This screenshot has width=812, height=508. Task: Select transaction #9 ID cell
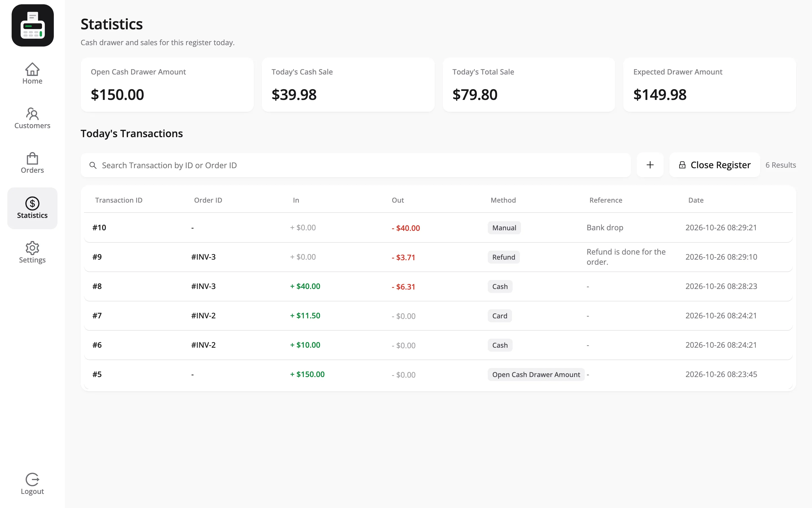click(x=97, y=257)
